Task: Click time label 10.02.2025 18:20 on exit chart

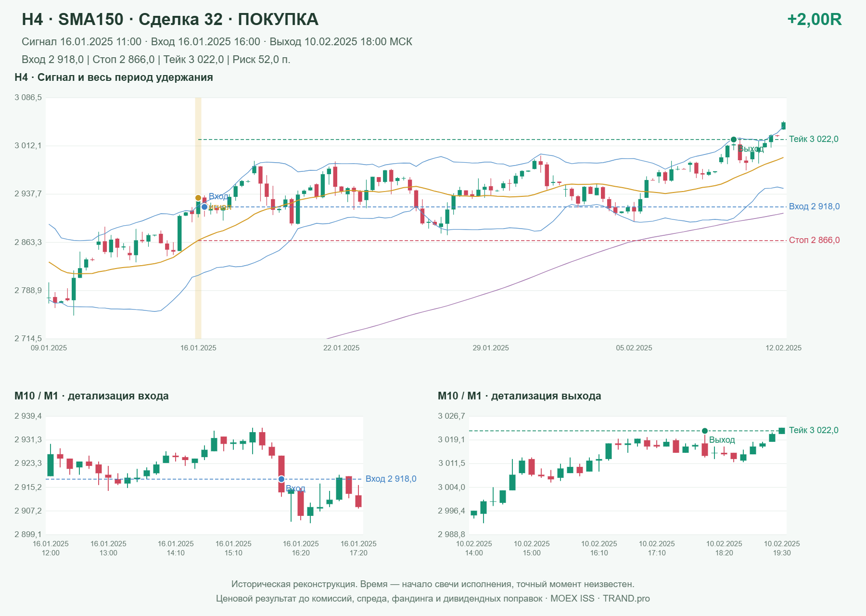Action: tap(724, 548)
